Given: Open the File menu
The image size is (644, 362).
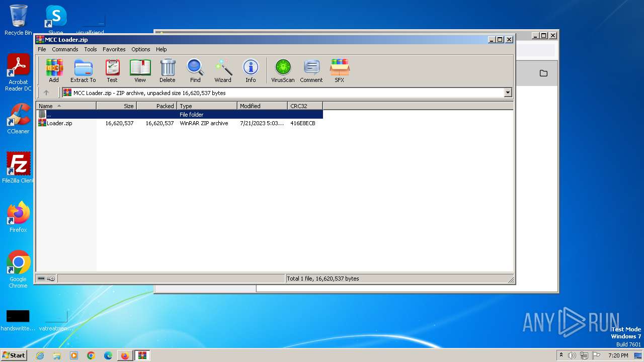Looking at the screenshot, I should pyautogui.click(x=42, y=49).
